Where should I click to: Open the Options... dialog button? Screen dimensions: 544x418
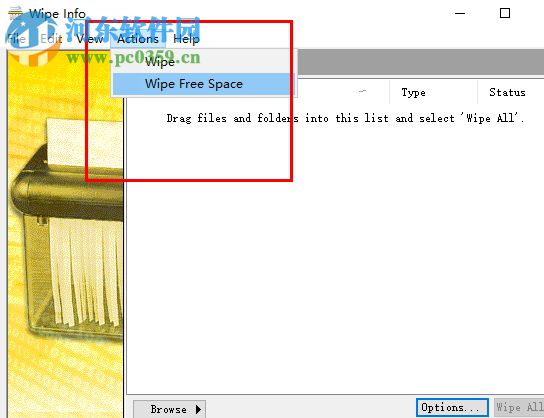point(452,407)
